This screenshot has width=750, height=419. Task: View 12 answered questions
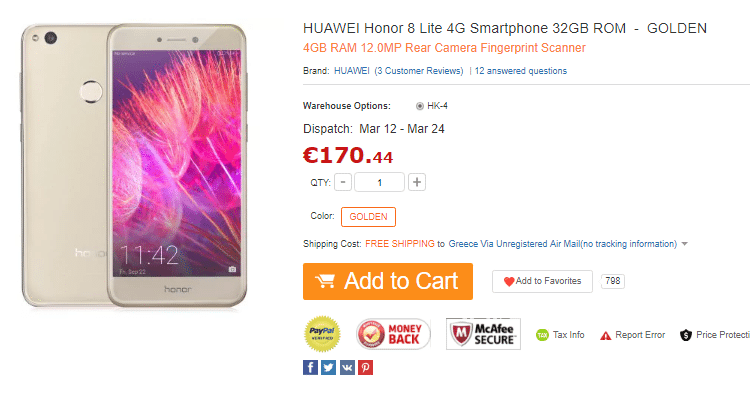click(x=521, y=71)
